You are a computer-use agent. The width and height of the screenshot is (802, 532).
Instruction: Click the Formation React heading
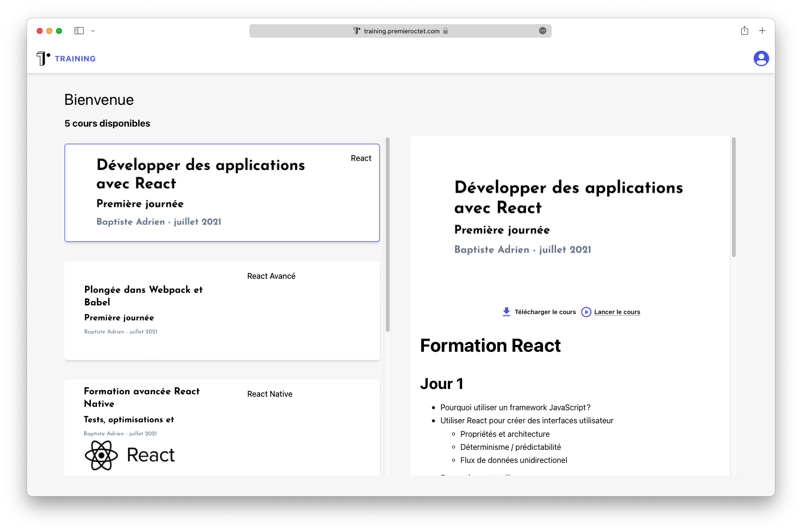click(490, 346)
